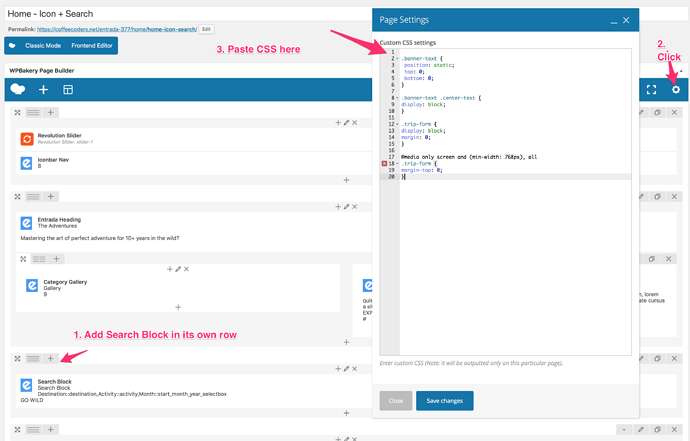
Task: Click move handle of Revolution Slider row
Action: coord(18,113)
